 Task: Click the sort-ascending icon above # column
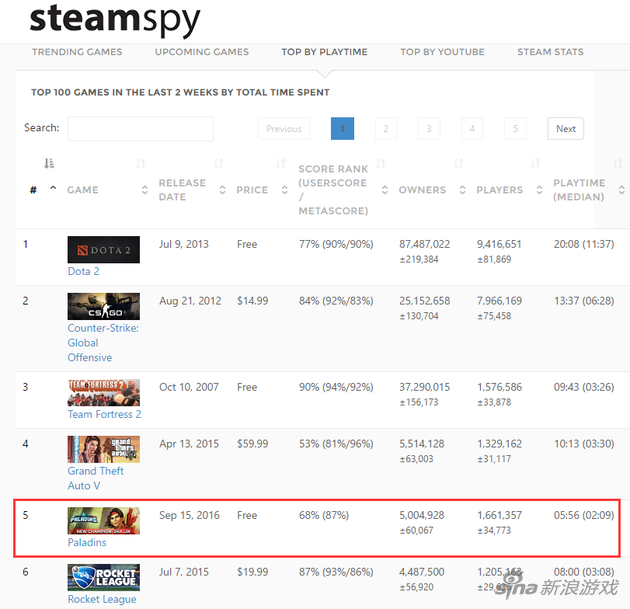49,163
